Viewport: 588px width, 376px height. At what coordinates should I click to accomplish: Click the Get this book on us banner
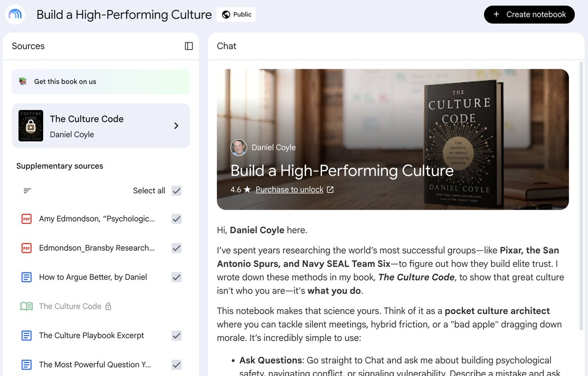101,81
